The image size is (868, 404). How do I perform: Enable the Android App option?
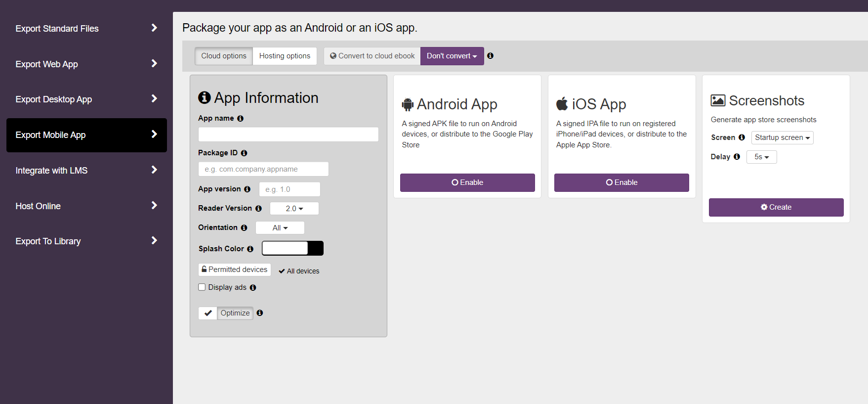point(467,182)
